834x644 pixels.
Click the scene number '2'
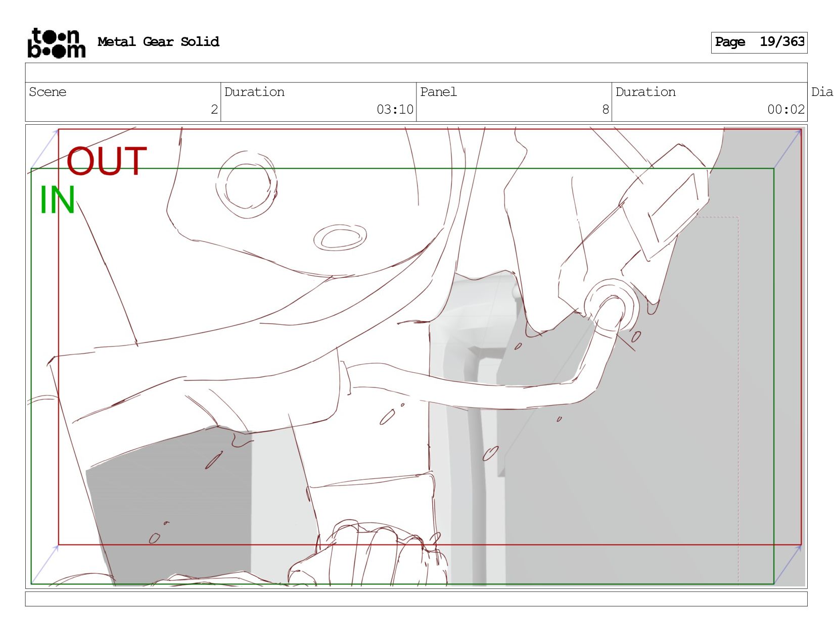[x=214, y=110]
